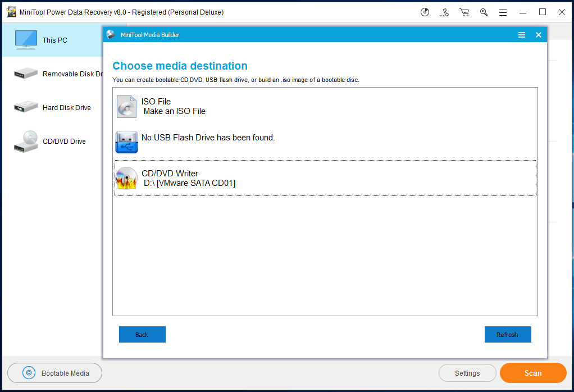The image size is (574, 392).
Task: Click the Removable Disk Drive icon
Action: [x=26, y=73]
